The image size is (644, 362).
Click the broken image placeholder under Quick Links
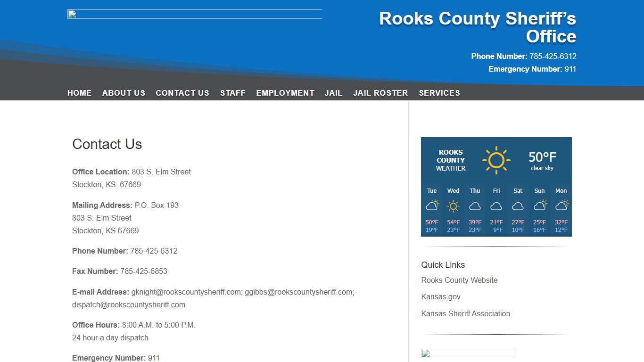[468, 353]
